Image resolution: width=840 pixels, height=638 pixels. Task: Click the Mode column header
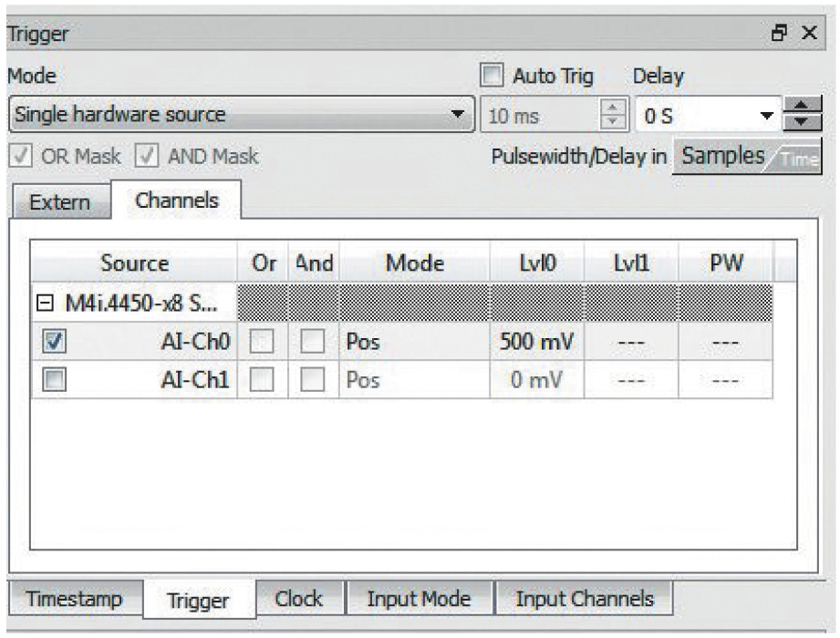pyautogui.click(x=415, y=262)
